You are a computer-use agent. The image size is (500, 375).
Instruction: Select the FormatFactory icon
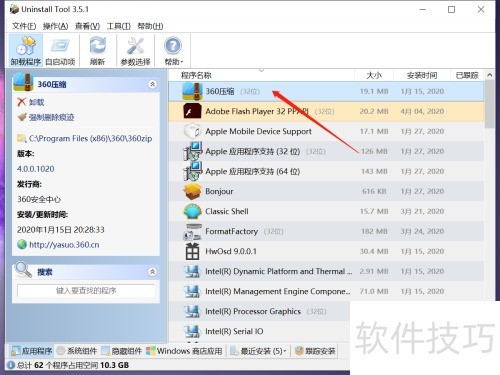[192, 231]
